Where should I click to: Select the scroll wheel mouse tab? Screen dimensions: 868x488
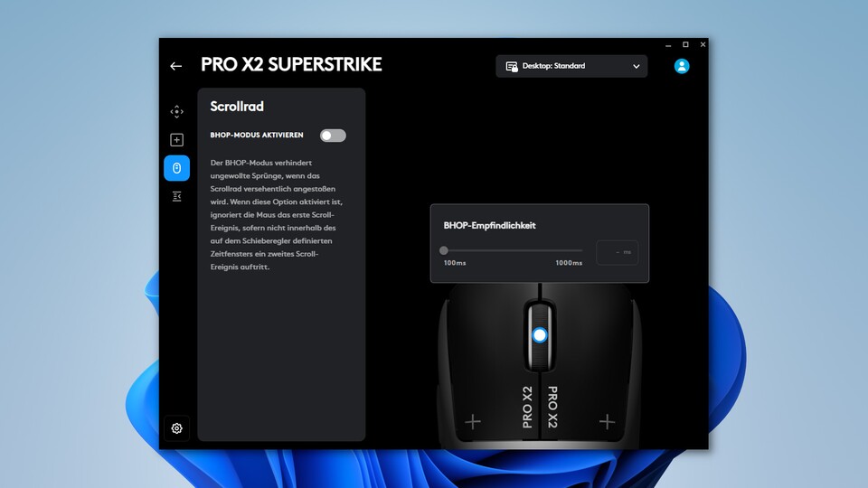[176, 168]
